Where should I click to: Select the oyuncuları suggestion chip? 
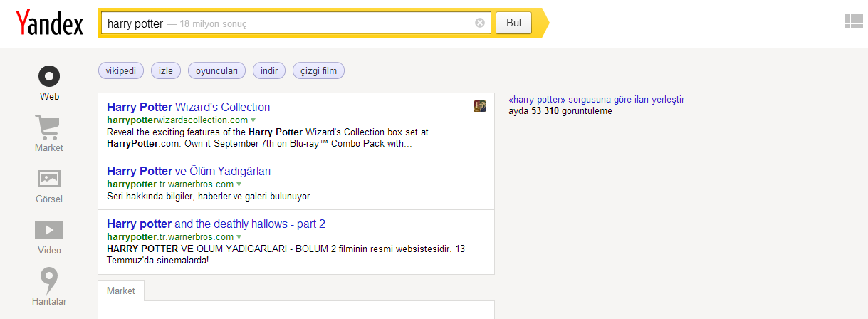click(216, 70)
